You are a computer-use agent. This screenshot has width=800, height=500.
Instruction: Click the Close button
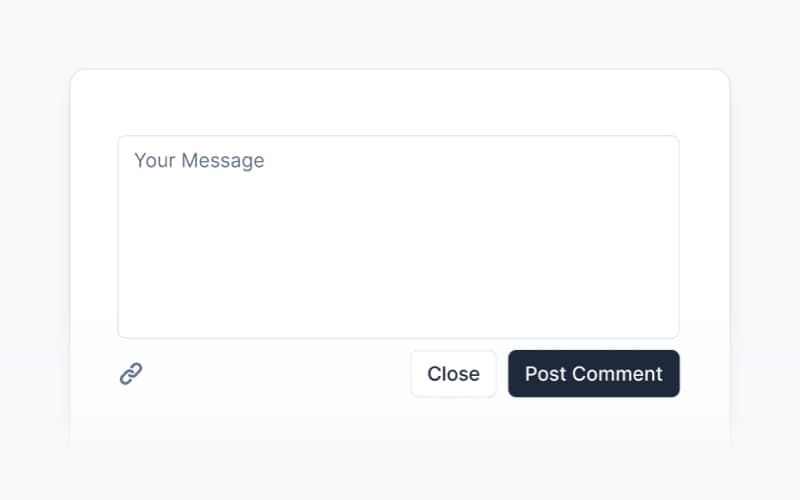click(453, 374)
